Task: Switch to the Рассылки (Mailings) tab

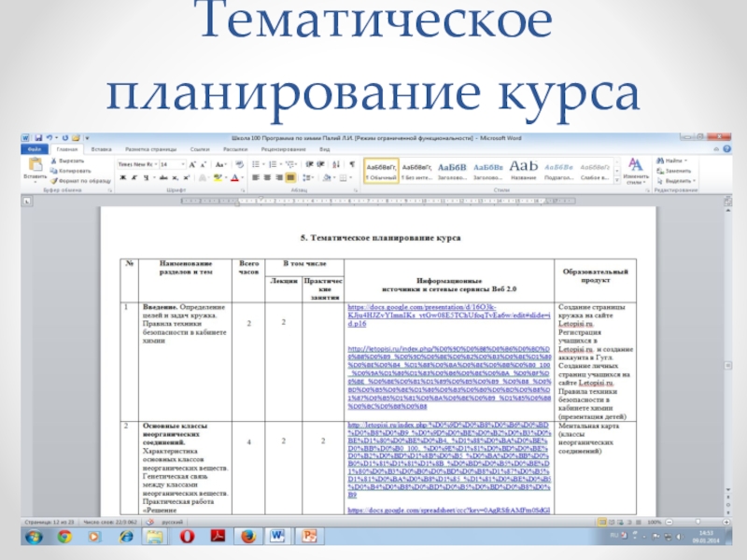Action: click(235, 149)
